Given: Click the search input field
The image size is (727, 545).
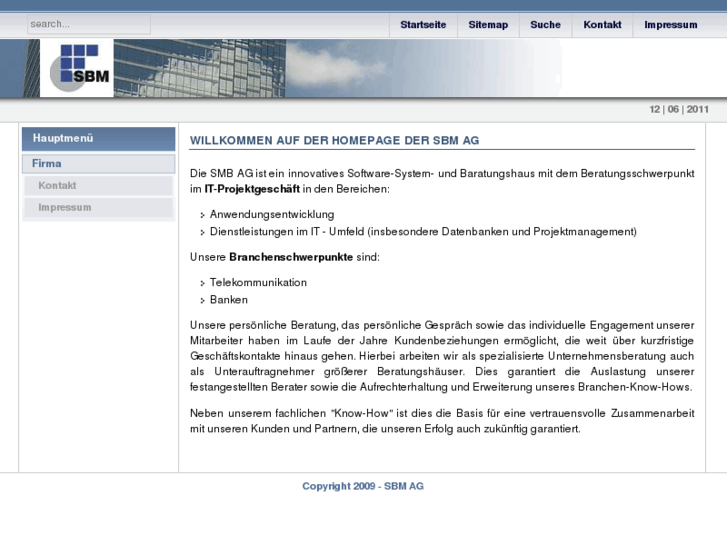Looking at the screenshot, I should (89, 24).
